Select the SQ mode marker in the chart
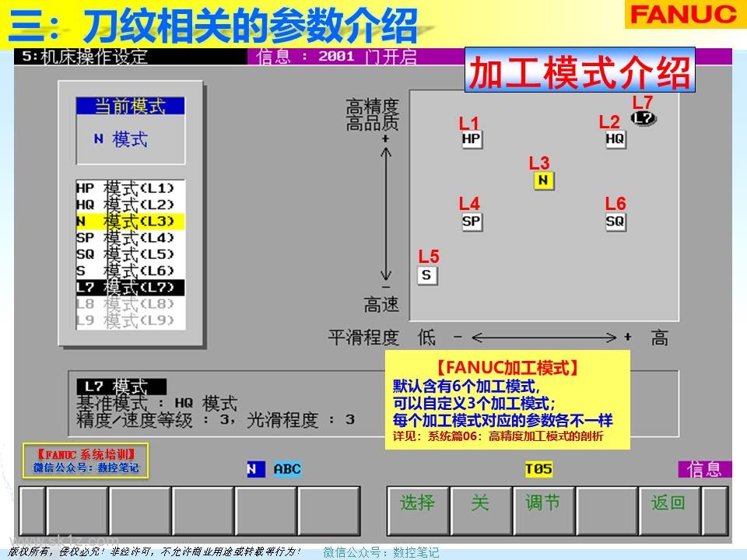The image size is (747, 560). pos(615,222)
